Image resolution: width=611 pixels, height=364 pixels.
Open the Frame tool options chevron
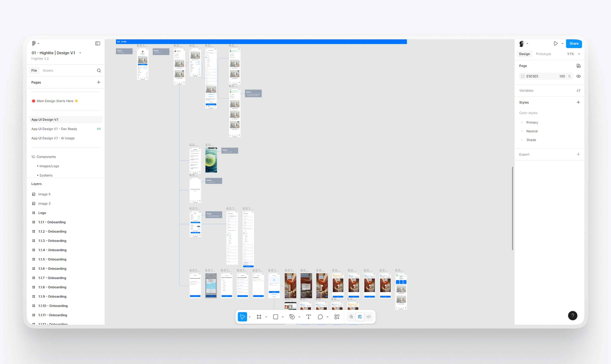pos(266,317)
